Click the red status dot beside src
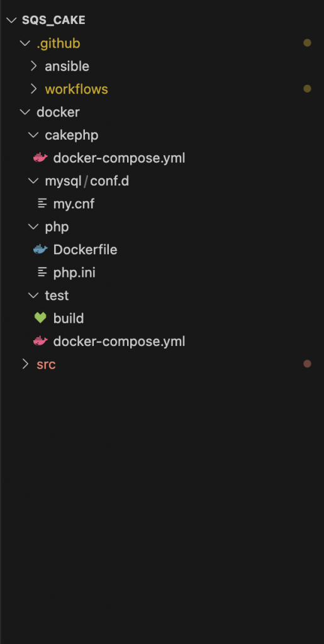 pos(307,364)
